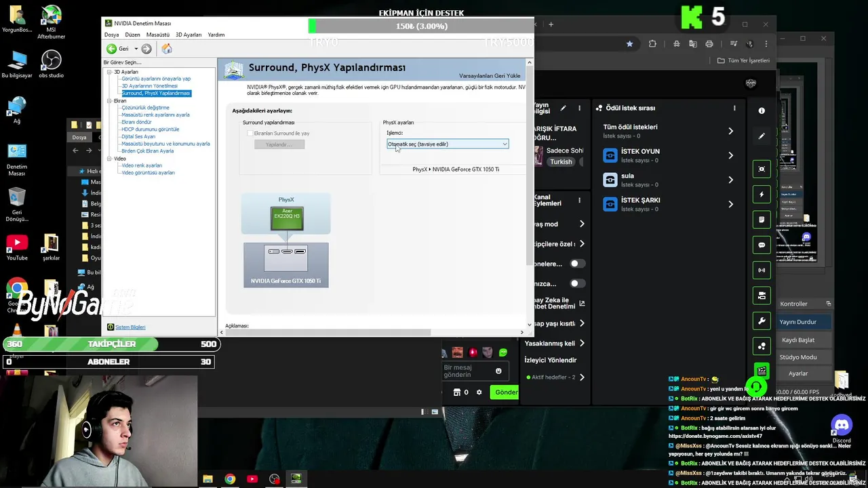This screenshot has width=868, height=488.
Task: Bookmark the page with the star icon
Action: click(629, 44)
